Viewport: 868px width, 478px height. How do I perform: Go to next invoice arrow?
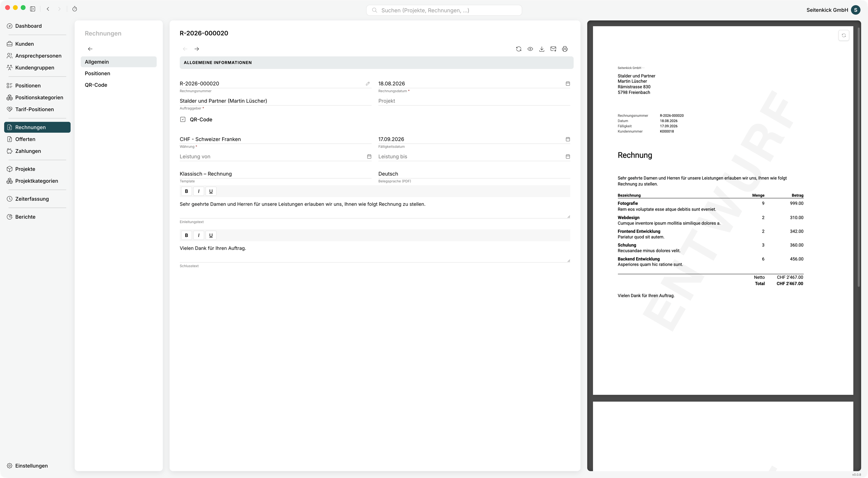[197, 49]
